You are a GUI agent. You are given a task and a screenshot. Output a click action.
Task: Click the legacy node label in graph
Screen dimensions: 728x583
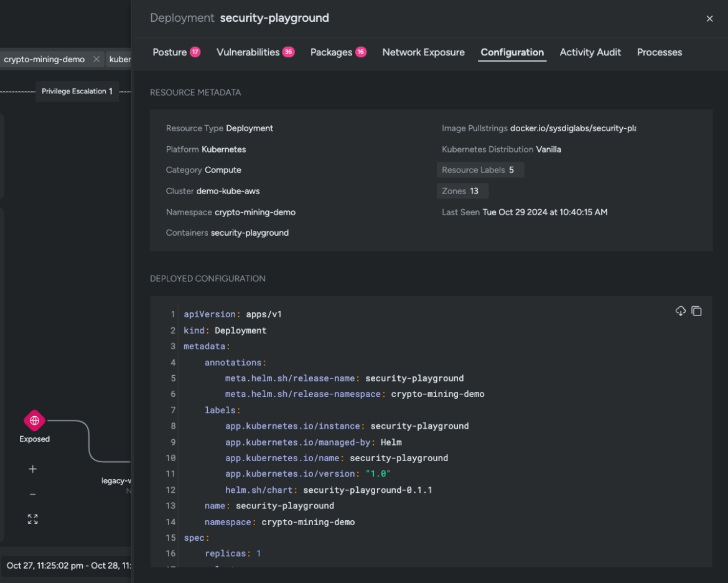coord(116,481)
